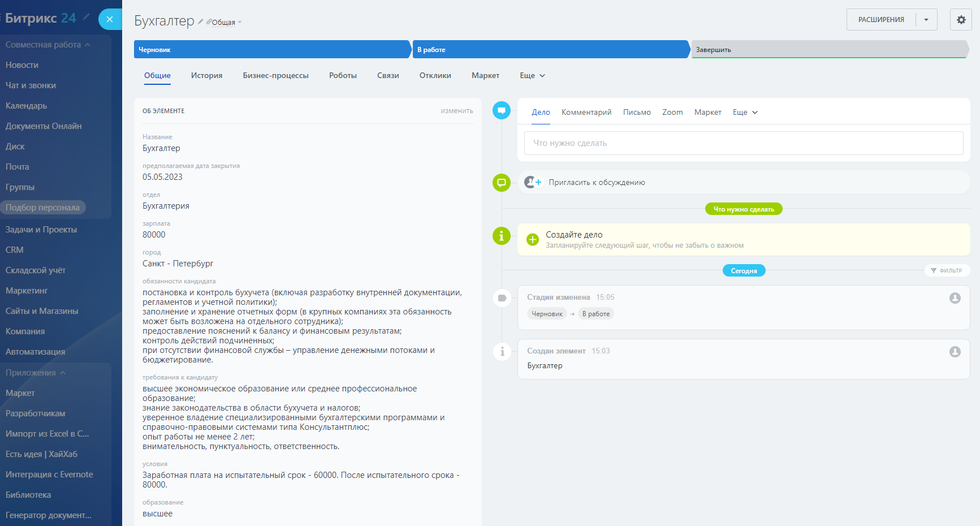Viewport: 980px width, 526px height.
Task: Click изменить link in ОБ ЭЛЕМЕНТЕ
Action: coord(457,111)
